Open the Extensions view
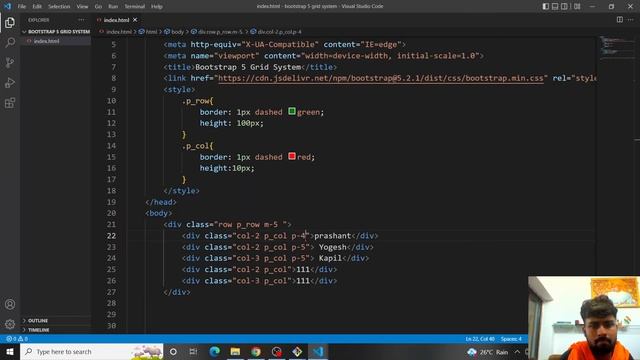Screen dimensions: 640x360 [10, 102]
